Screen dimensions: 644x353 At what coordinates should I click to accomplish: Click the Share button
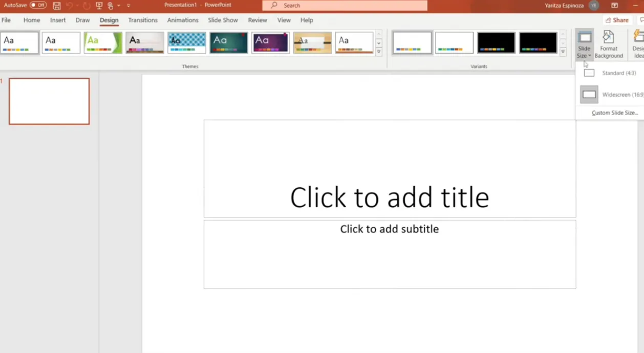point(617,20)
